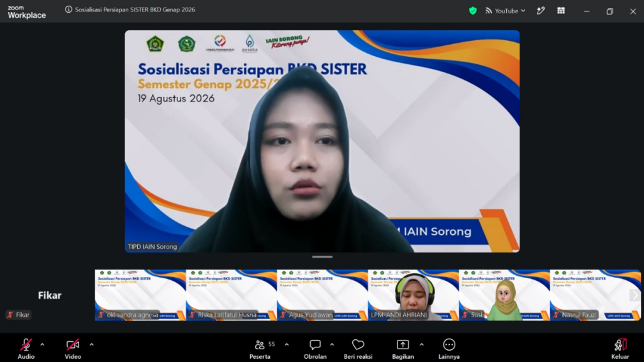Expand video options arrow next to Video

coord(92,345)
